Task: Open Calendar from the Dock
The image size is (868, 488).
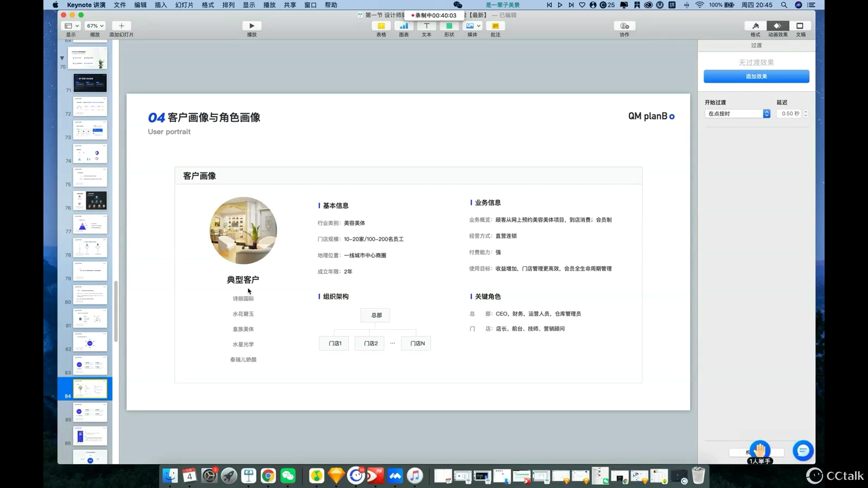Action: tap(189, 476)
